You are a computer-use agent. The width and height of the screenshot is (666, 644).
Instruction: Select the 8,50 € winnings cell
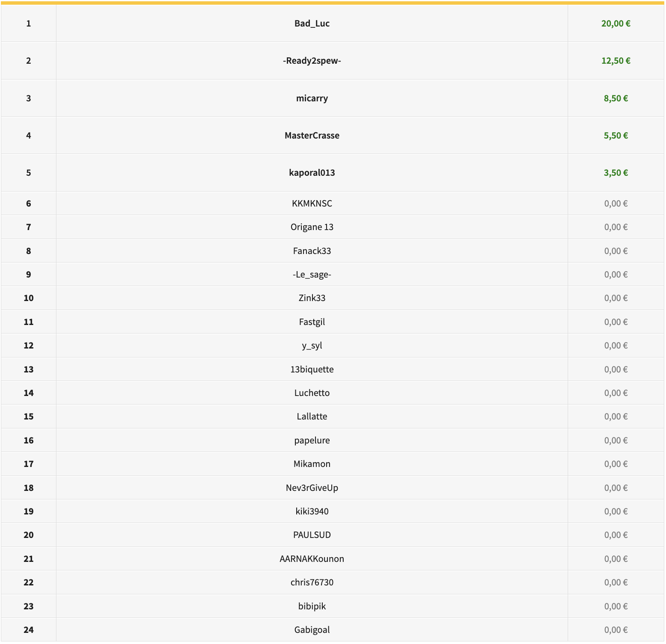click(616, 98)
